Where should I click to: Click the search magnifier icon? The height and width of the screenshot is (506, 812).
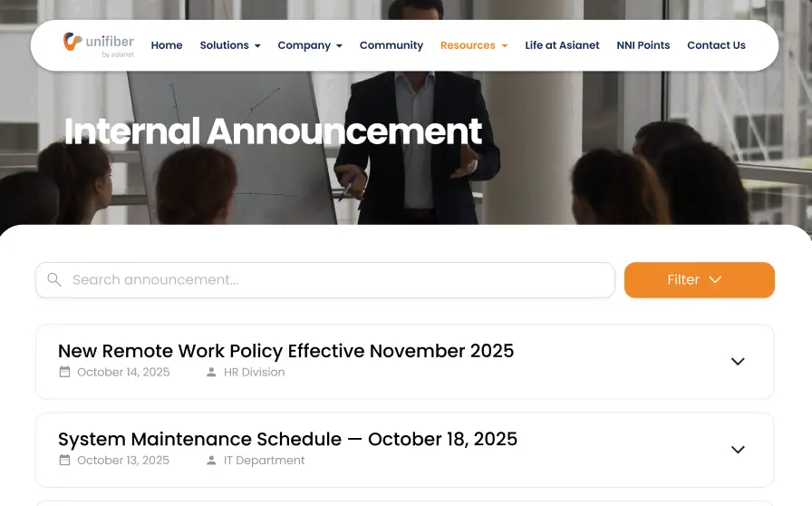tap(54, 280)
